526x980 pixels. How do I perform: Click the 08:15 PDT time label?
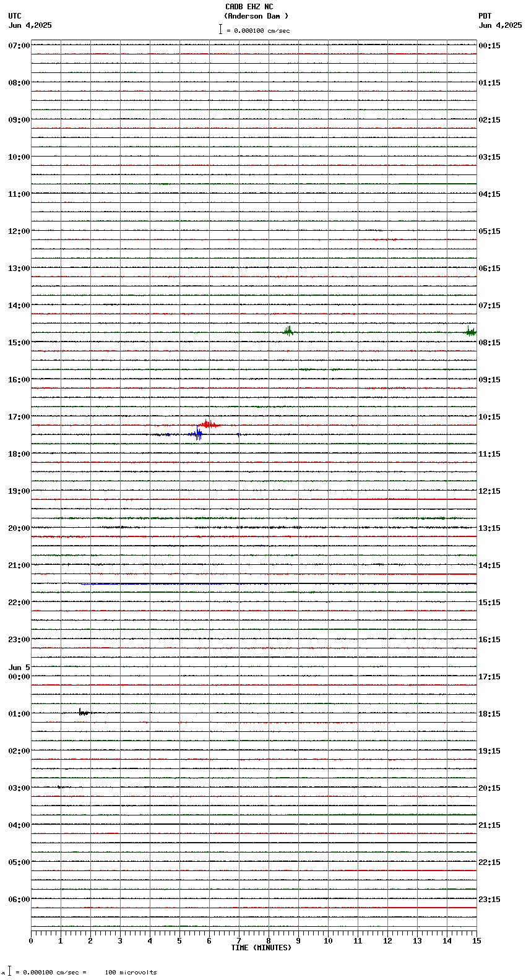pos(489,343)
